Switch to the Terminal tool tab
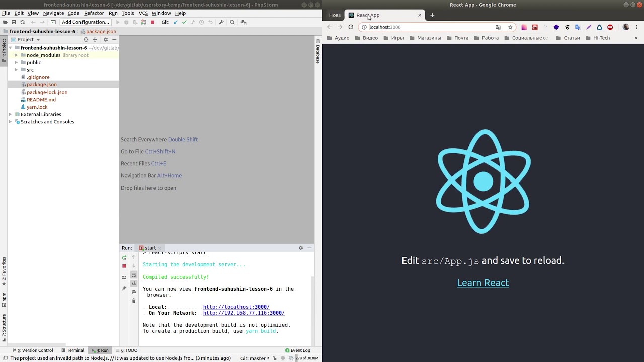This screenshot has width=644, height=362. pos(73,350)
